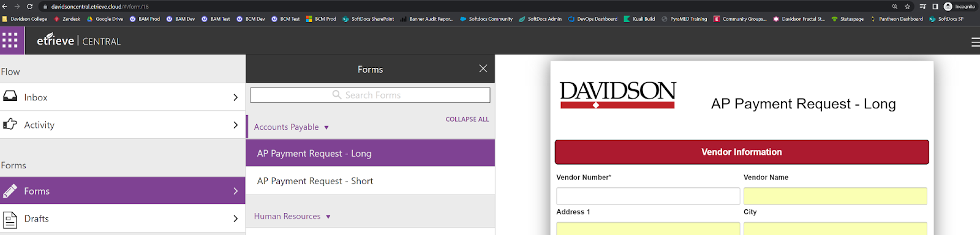
Task: Open the Zendesk bookmark
Action: (67, 19)
